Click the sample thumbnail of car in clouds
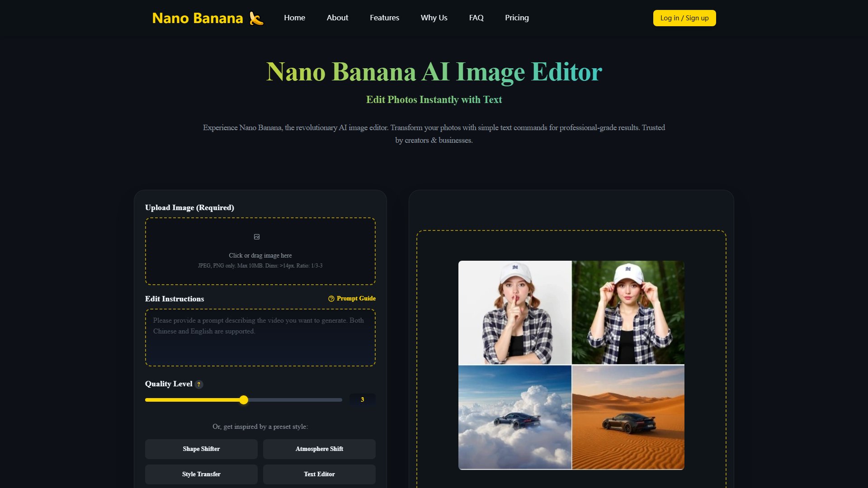868x488 pixels. [515, 418]
